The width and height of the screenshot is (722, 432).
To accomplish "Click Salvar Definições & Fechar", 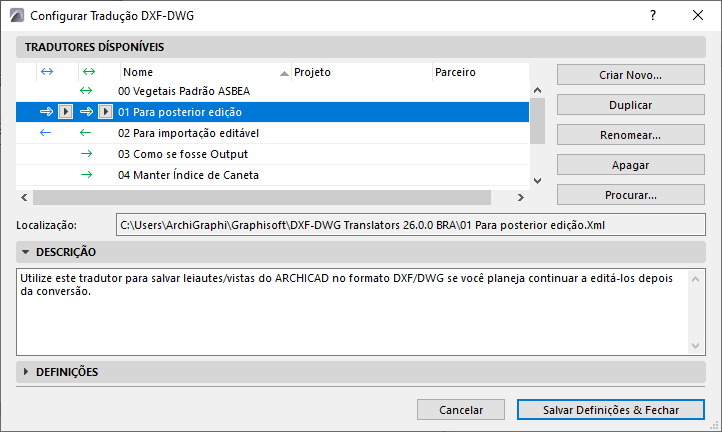I will pos(610,410).
